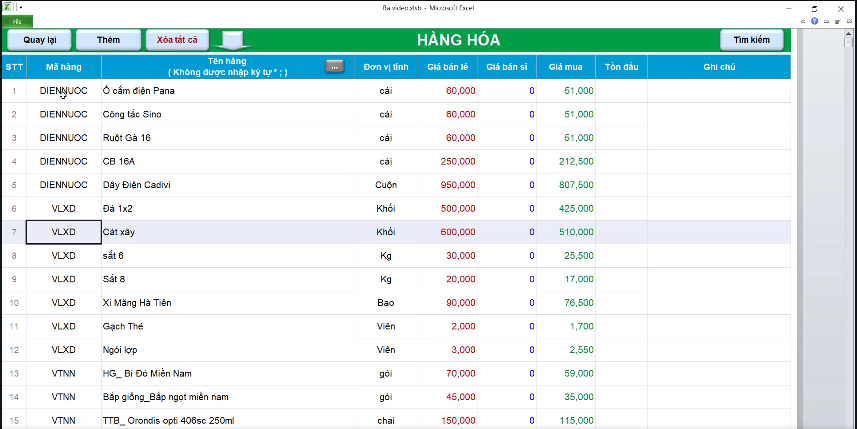Select cell 'Bắp giống_Bắp ngọt miền nam'

(228, 397)
